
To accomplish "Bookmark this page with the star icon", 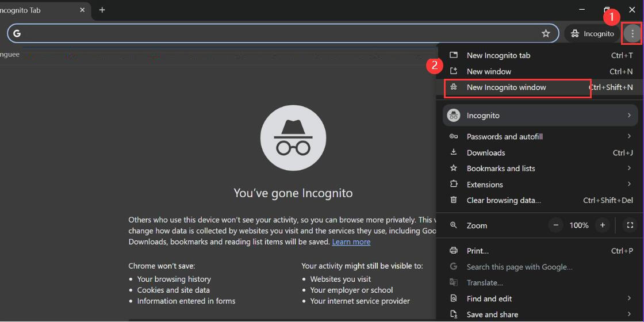I will [x=546, y=34].
